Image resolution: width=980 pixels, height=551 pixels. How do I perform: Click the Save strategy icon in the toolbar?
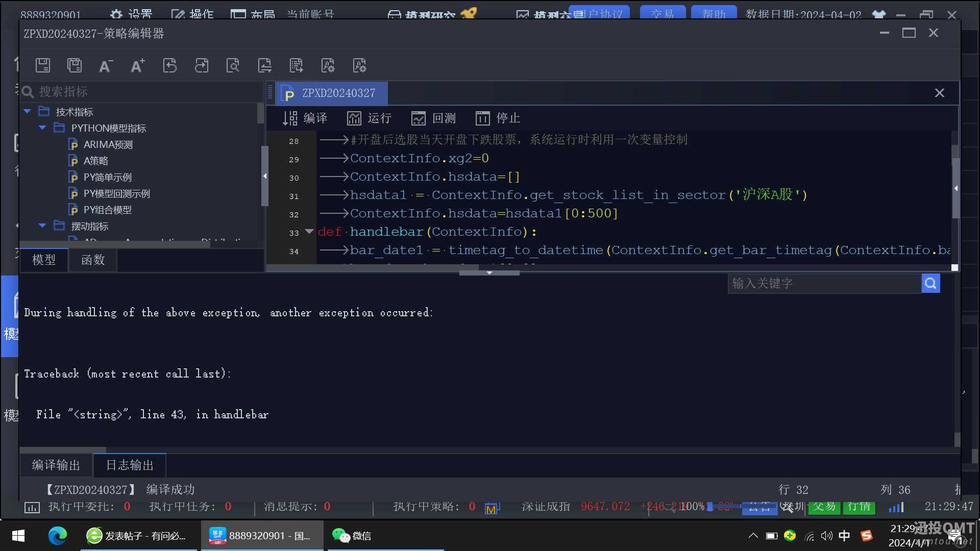(x=43, y=65)
